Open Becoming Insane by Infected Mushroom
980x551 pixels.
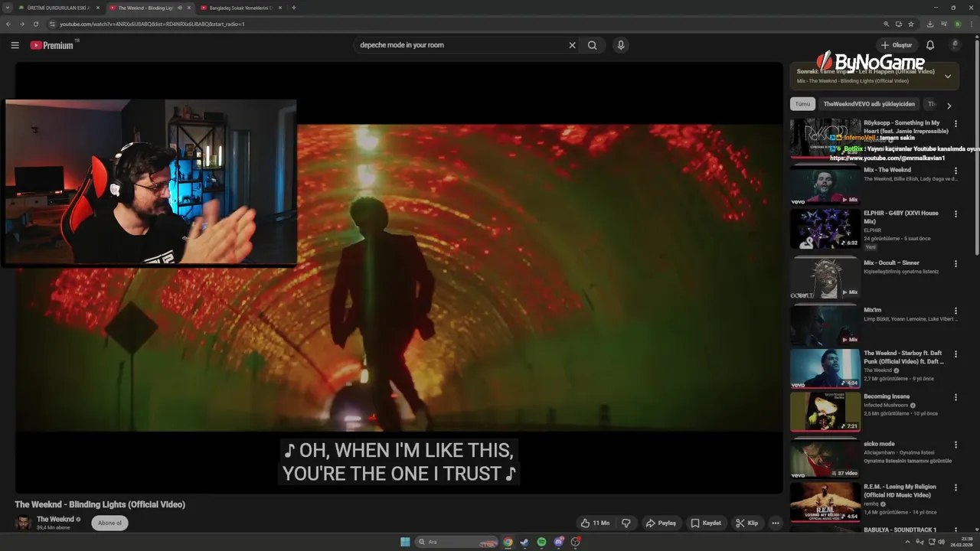887,396
